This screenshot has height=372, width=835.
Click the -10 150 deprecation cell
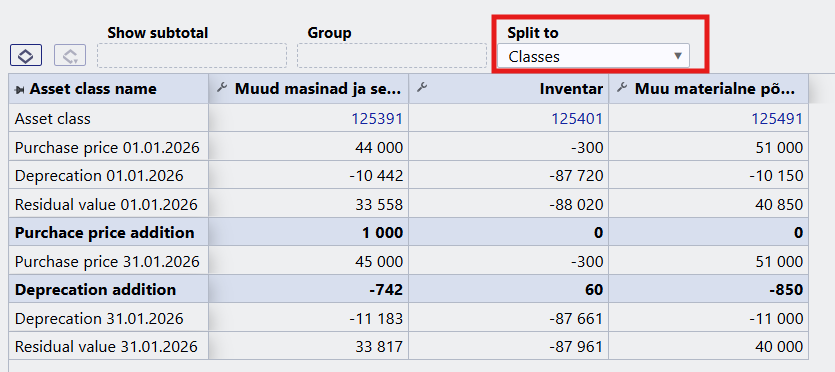coord(709,176)
